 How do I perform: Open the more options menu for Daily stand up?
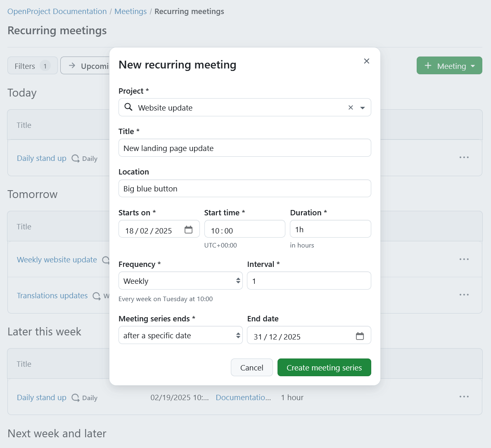pyautogui.click(x=464, y=157)
